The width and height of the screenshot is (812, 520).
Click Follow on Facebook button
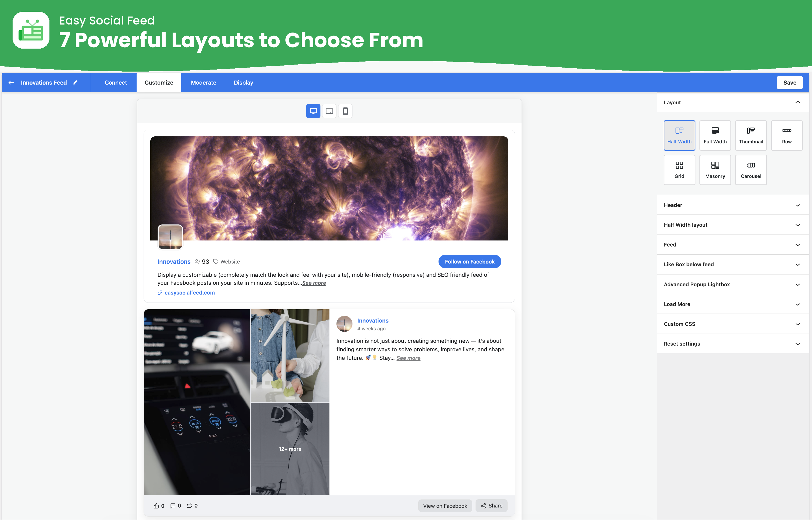pos(470,261)
